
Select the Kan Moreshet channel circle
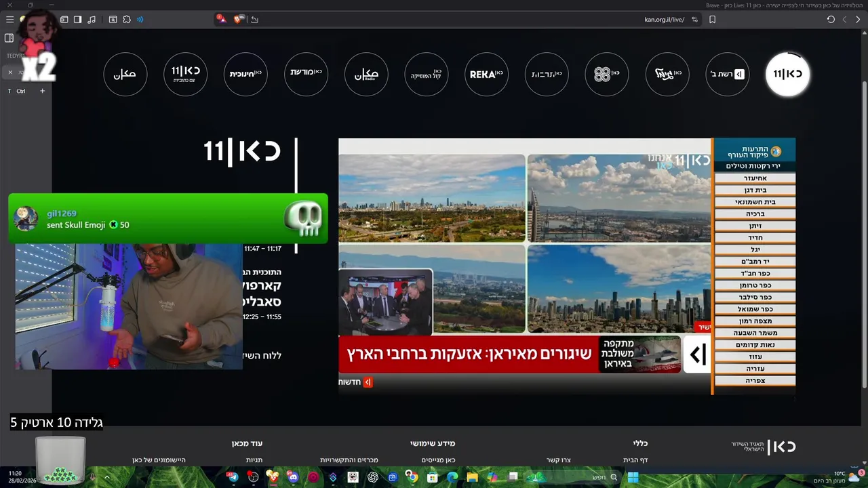(307, 74)
